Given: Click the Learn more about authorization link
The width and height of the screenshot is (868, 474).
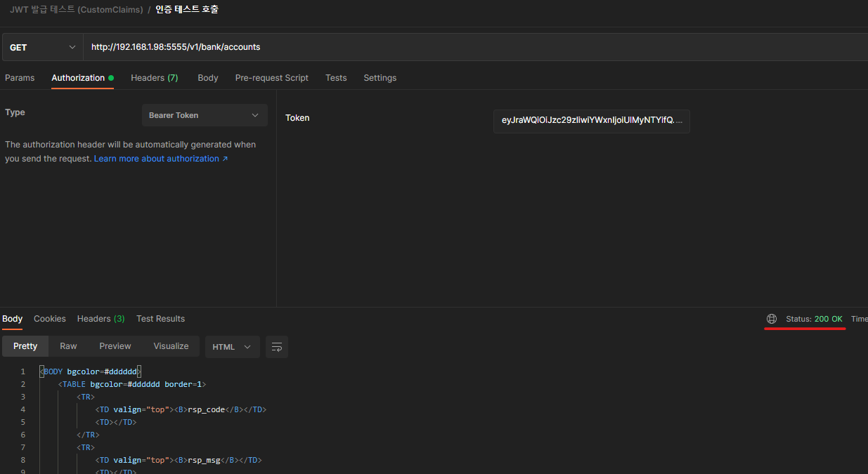Looking at the screenshot, I should (x=161, y=159).
